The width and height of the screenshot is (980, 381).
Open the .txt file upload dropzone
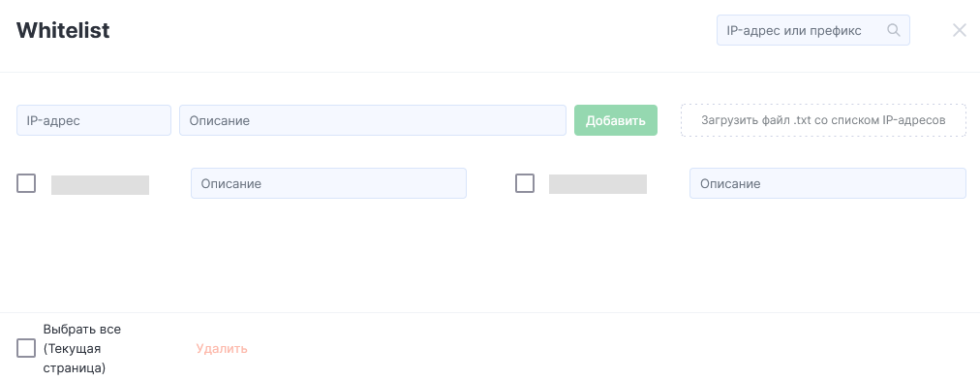pos(823,120)
